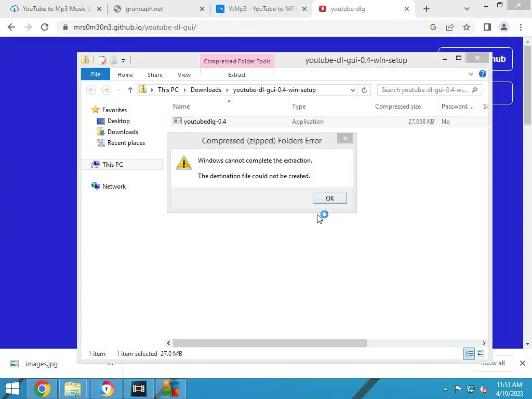Sort by Name column header
The image size is (532, 399).
pos(181,107)
